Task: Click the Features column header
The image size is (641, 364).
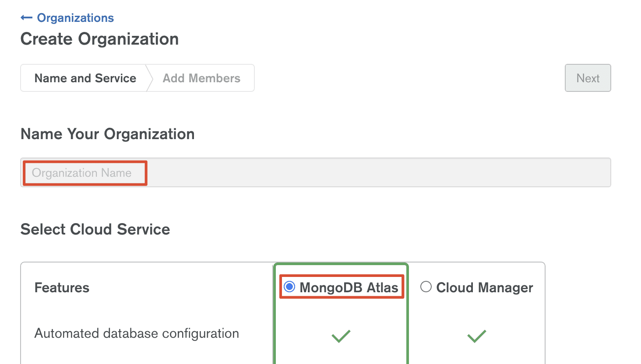Action: coord(62,287)
